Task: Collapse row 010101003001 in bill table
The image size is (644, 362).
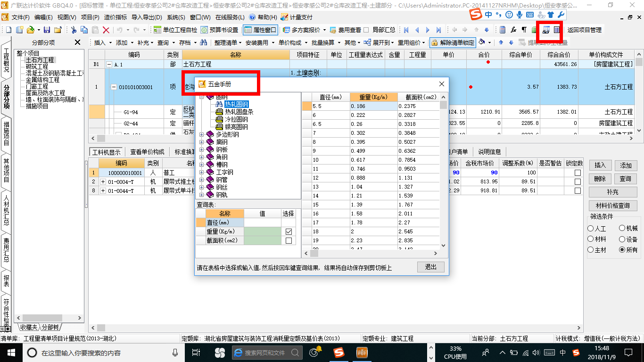Action: [114, 87]
